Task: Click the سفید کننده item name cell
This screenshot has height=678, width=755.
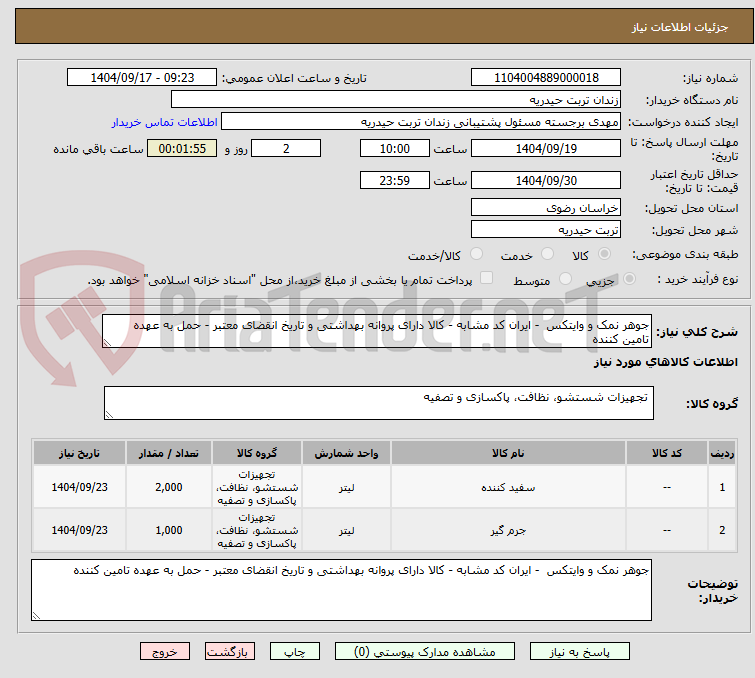Action: click(508, 487)
